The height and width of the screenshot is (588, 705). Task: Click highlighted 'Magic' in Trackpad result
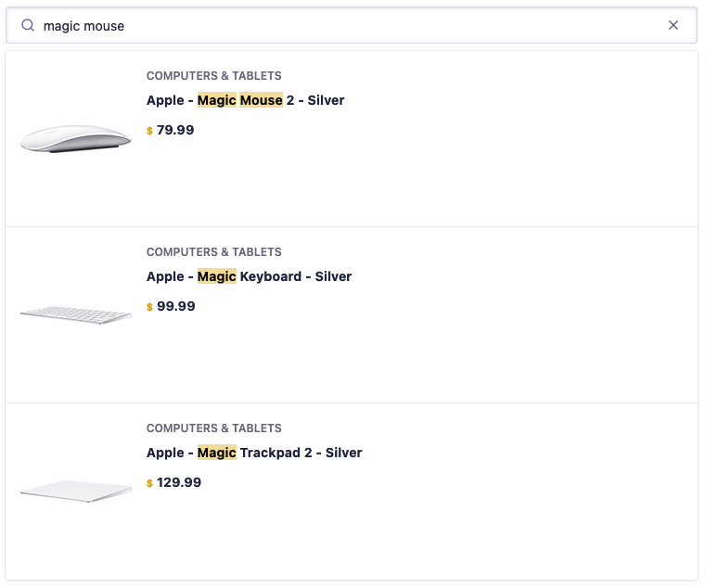click(217, 453)
